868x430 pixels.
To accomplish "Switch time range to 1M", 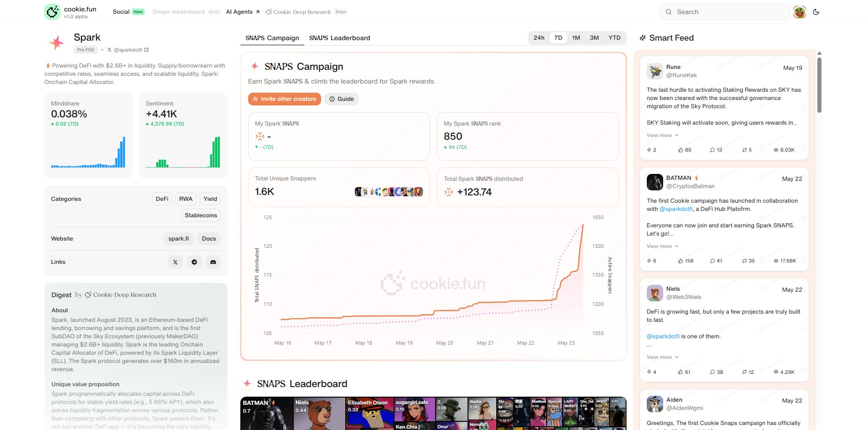I will click(576, 38).
